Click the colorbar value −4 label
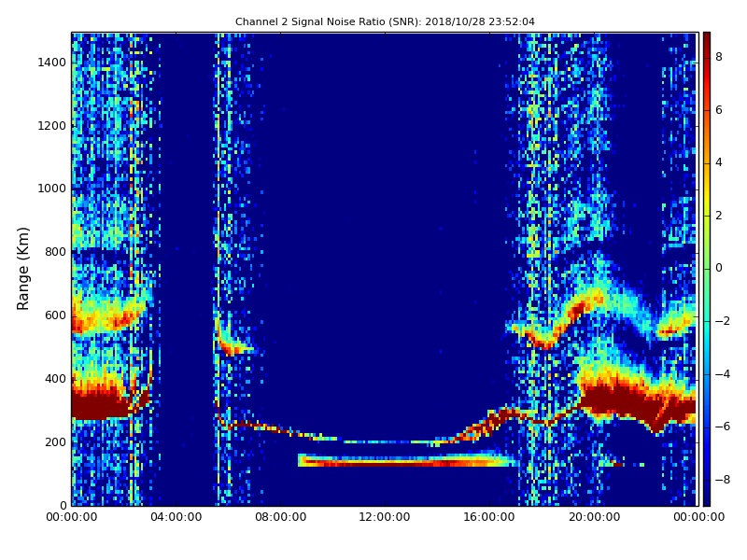The height and width of the screenshot is (560, 747). tap(723, 374)
